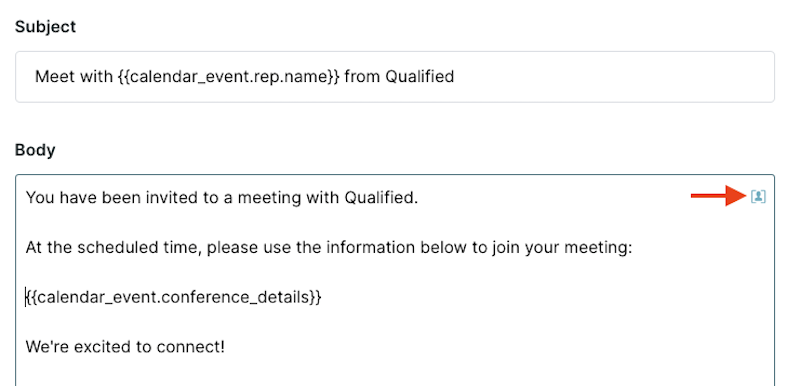800x386 pixels.
Task: Place cursor on {{calendar_event.rep.name}} token in Subject
Action: click(x=228, y=77)
